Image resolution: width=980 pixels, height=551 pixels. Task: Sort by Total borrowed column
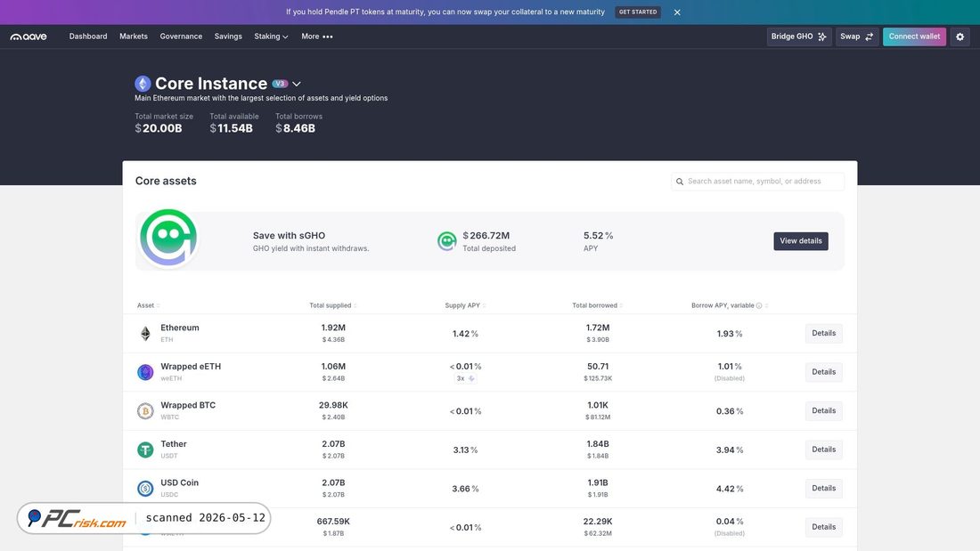[597, 305]
